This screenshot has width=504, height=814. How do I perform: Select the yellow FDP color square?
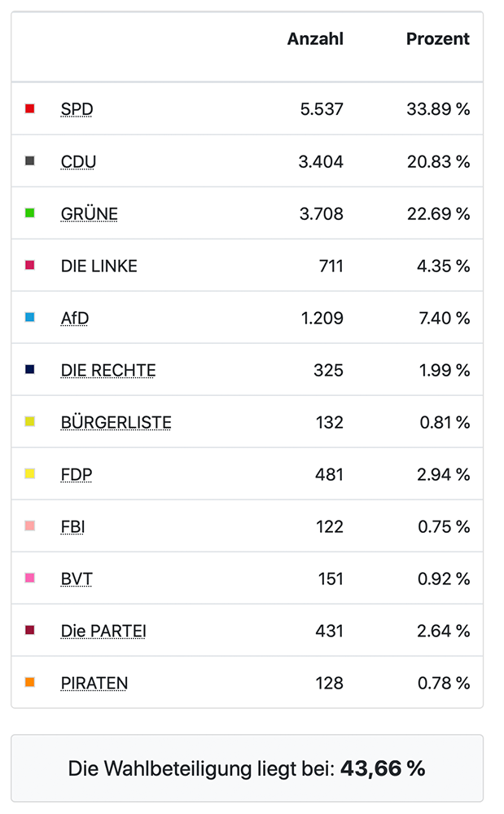(x=30, y=473)
